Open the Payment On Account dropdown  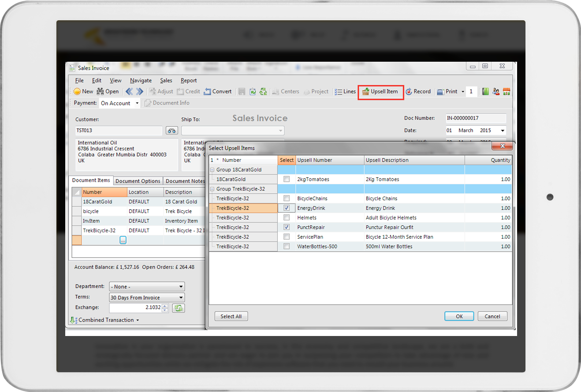[x=137, y=103]
